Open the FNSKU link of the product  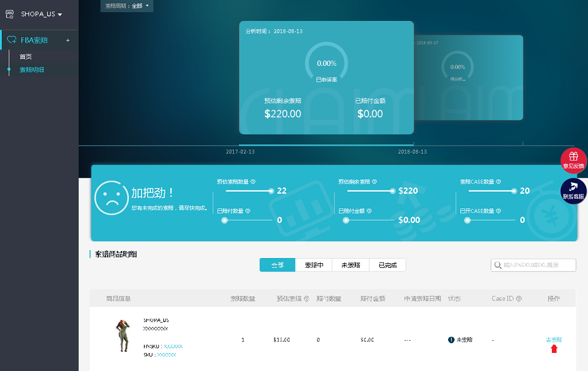pos(173,346)
